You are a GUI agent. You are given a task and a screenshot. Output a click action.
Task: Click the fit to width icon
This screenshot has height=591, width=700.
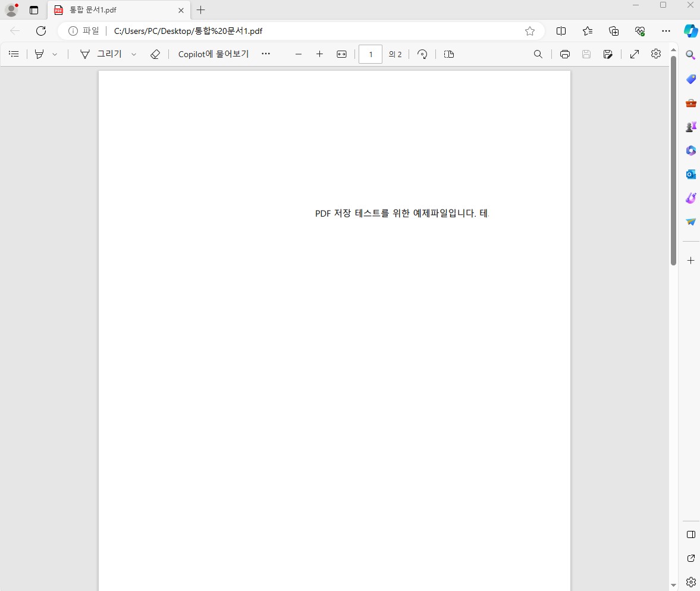(341, 54)
